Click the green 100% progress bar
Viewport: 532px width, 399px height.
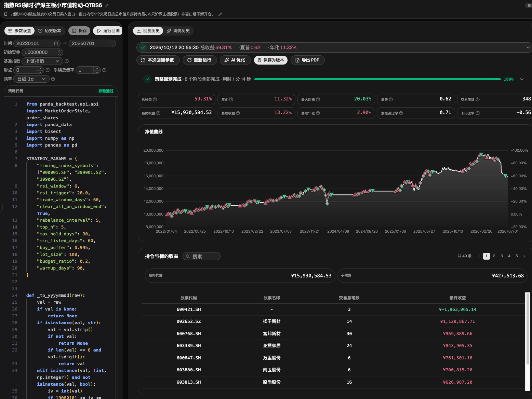(x=377, y=79)
